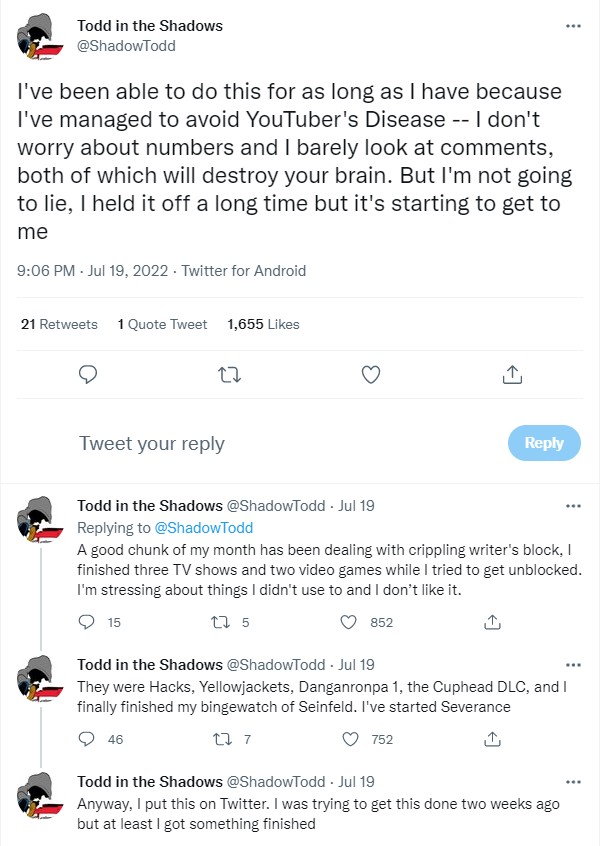Open replies on tweet with 46 comments
The height and width of the screenshot is (846, 604).
click(x=86, y=739)
